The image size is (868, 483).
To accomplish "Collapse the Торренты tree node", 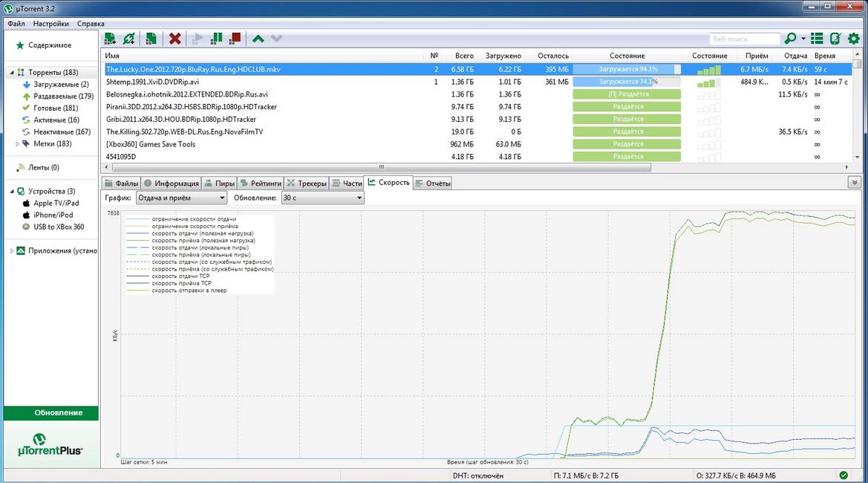I will point(12,73).
